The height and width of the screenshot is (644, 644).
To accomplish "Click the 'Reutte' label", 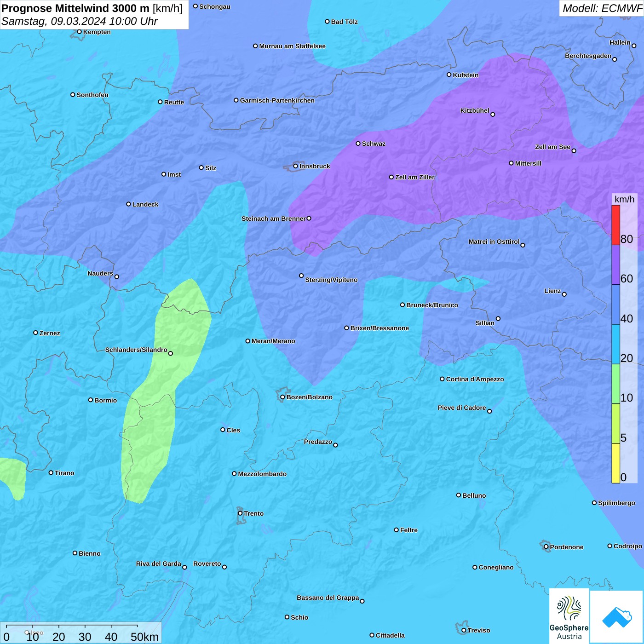I will pos(174,102).
